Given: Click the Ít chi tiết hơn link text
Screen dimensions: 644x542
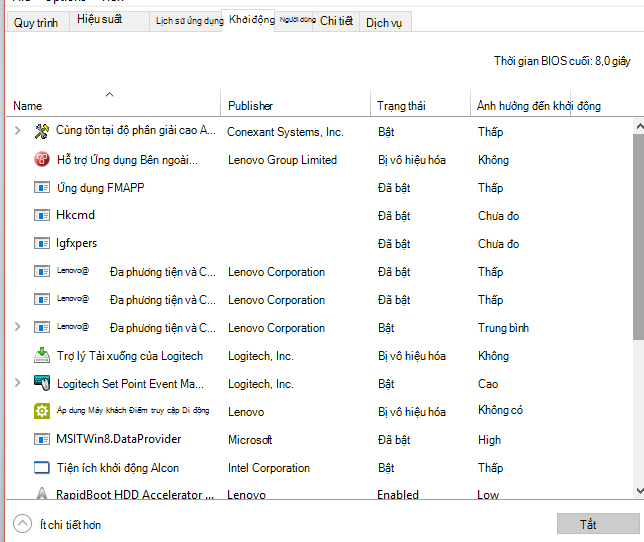Looking at the screenshot, I should 70,525.
